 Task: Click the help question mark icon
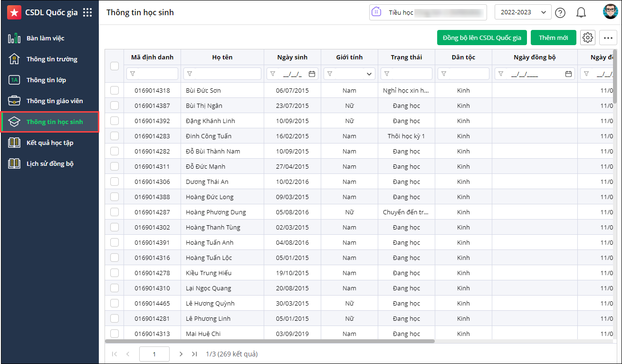560,13
